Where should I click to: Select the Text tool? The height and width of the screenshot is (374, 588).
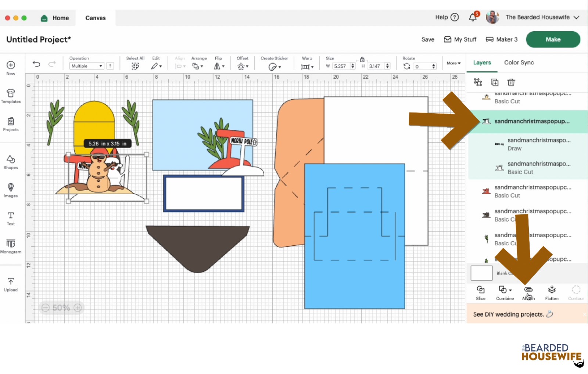[x=11, y=218]
